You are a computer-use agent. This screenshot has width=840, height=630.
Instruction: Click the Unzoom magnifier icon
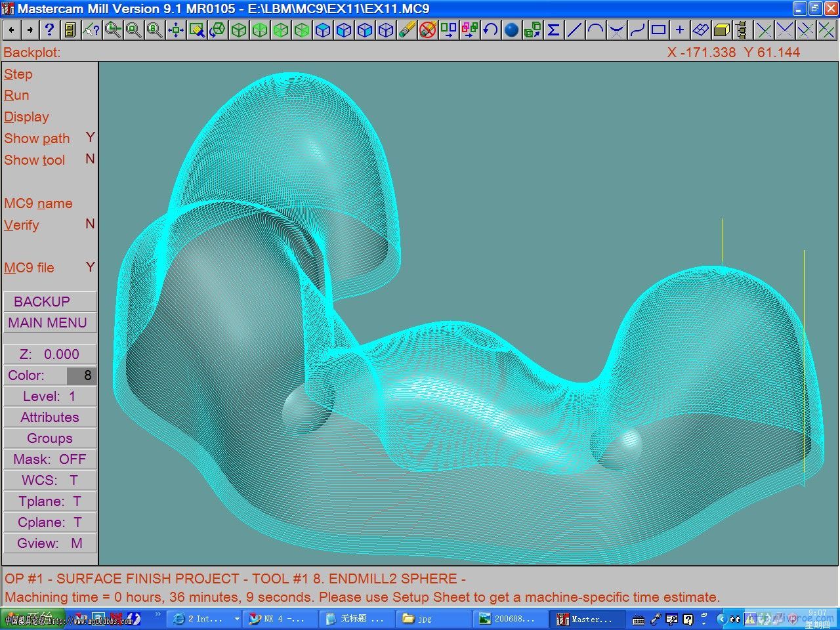tap(133, 30)
